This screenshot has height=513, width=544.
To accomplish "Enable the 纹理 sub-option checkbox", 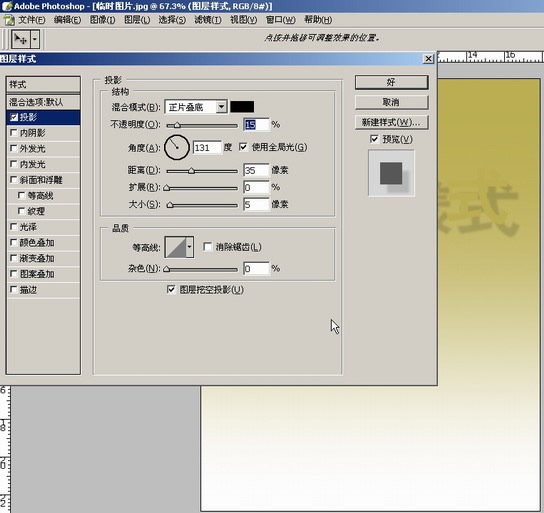I will pyautogui.click(x=22, y=211).
